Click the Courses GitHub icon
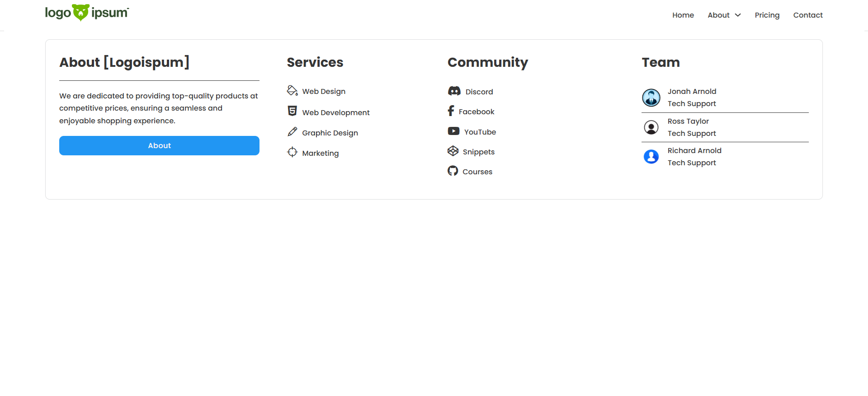Viewport: 868px width, 396px height. (x=453, y=171)
